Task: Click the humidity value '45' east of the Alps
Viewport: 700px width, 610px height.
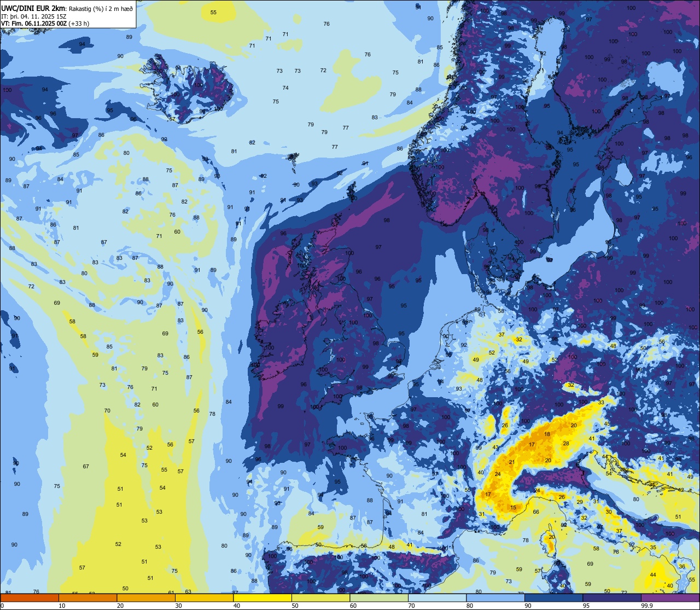Action: coord(607,424)
